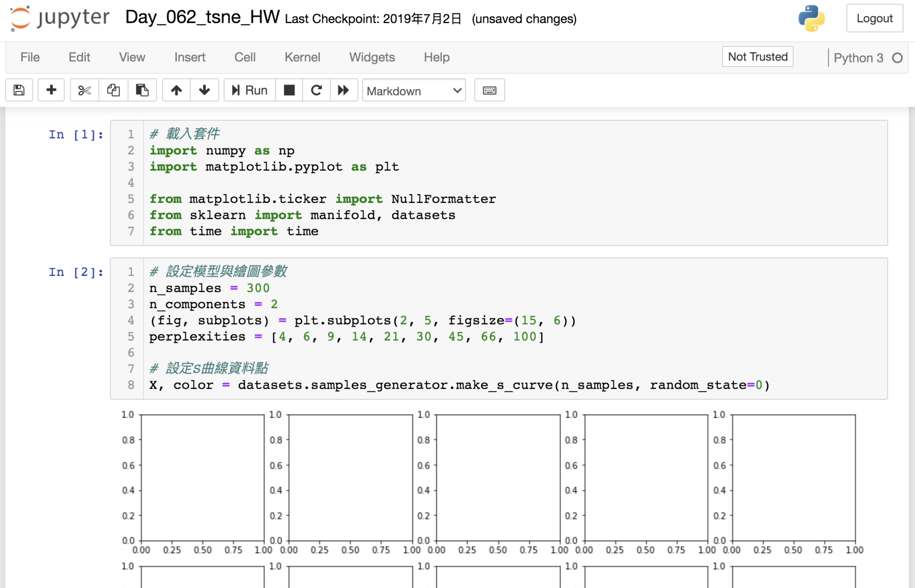The width and height of the screenshot is (915, 588).
Task: Insert a cell below with plus icon
Action: (51, 90)
